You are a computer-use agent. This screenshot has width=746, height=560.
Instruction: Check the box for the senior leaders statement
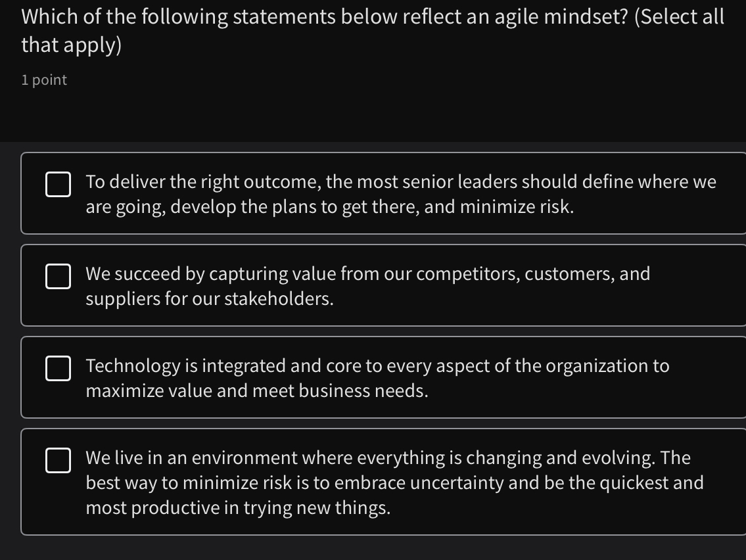coord(58,185)
